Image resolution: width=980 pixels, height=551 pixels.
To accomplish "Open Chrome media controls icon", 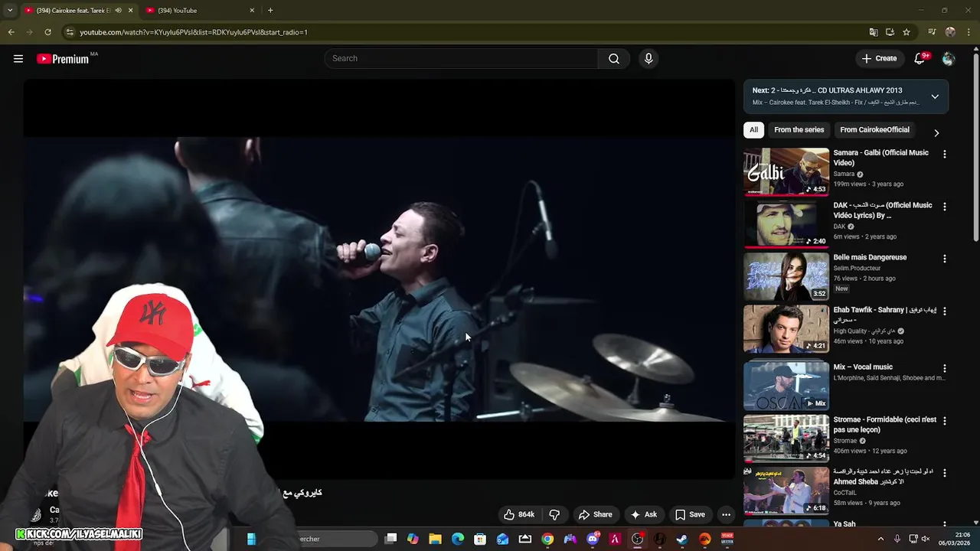I will tap(932, 32).
